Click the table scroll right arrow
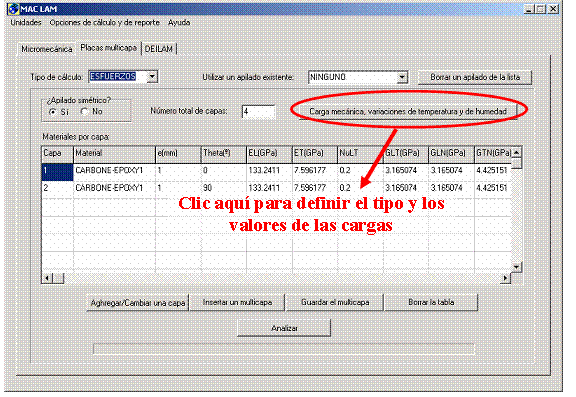This screenshot has width=576, height=397. 506,278
